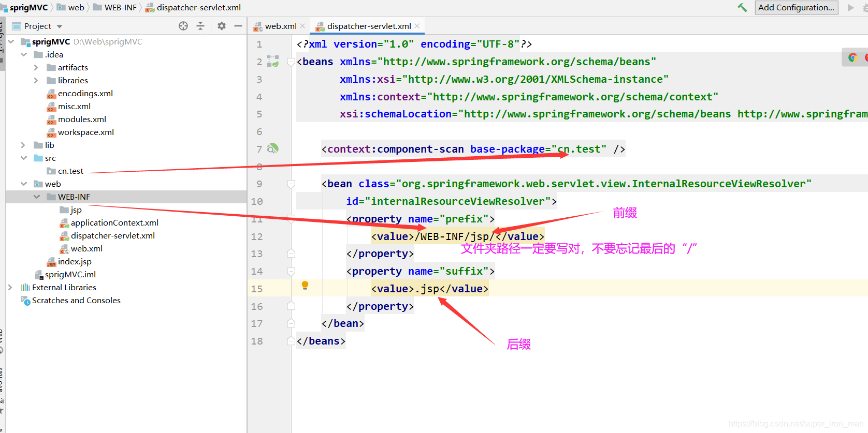The width and height of the screenshot is (868, 433).
Task: Collapse the .idea folder
Action: point(24,54)
